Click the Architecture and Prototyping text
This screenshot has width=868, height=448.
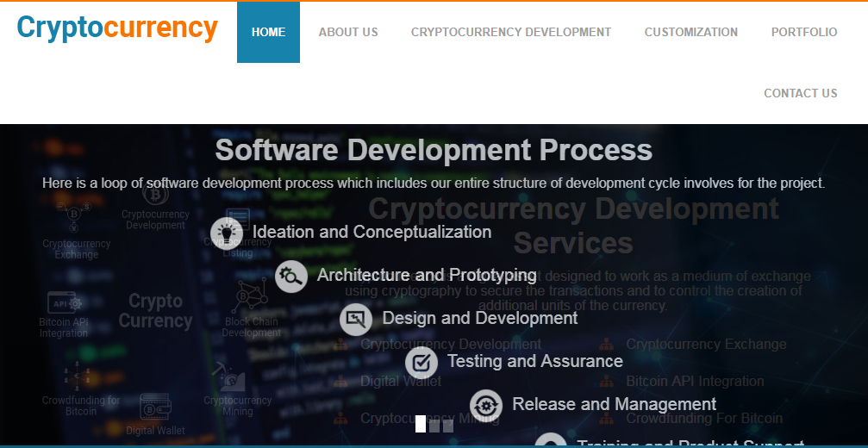pyautogui.click(x=427, y=275)
